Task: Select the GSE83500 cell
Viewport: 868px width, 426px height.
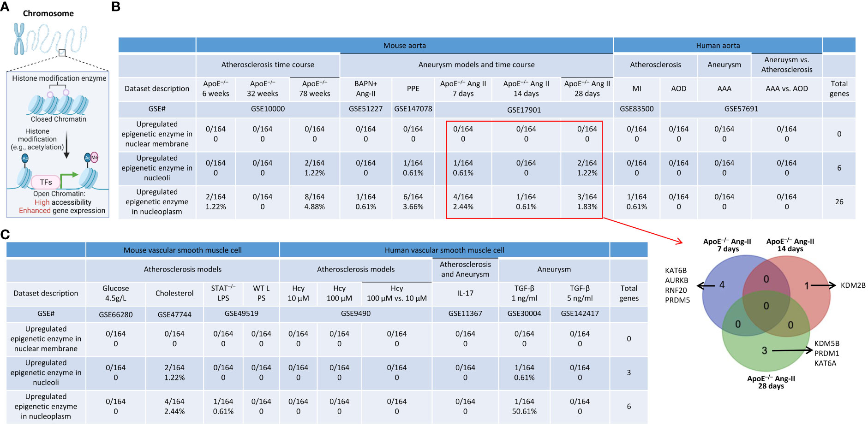Action: 637,109
